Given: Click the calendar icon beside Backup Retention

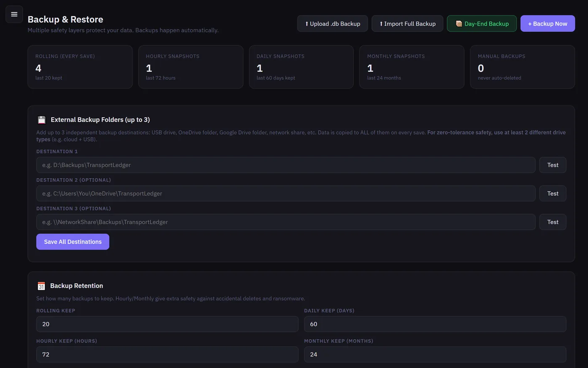Looking at the screenshot, I should pos(41,286).
